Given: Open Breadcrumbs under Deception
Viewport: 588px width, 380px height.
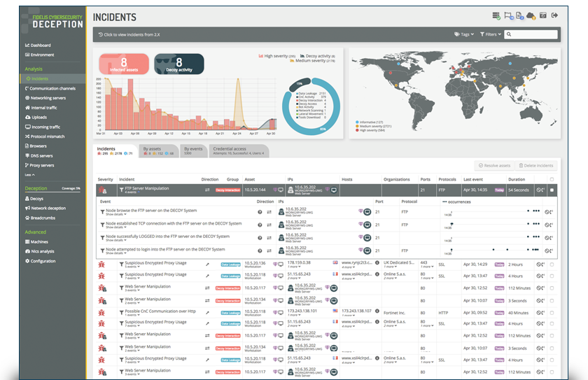Looking at the screenshot, I should click(x=40, y=218).
